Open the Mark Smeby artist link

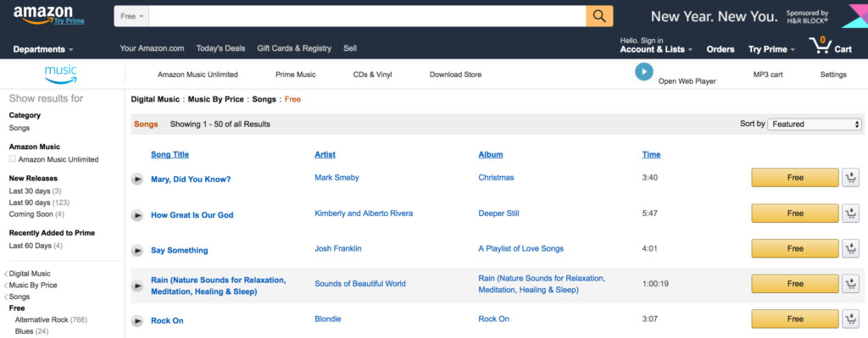[x=337, y=178]
